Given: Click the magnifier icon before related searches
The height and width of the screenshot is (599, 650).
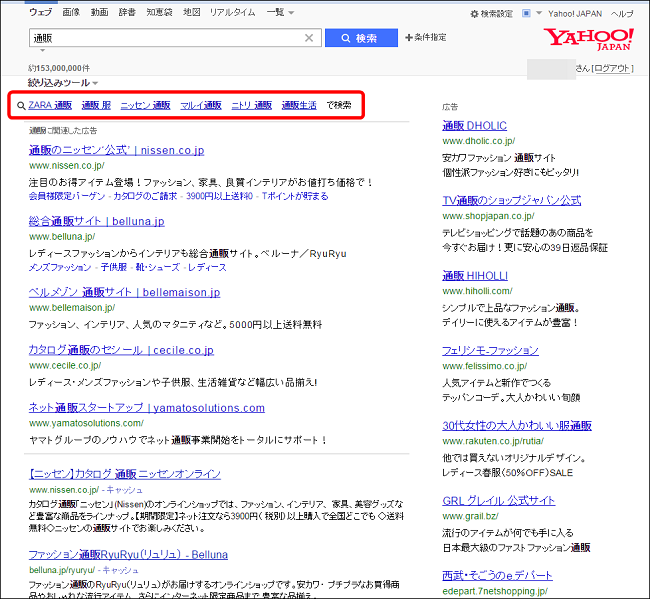Looking at the screenshot, I should coord(21,106).
